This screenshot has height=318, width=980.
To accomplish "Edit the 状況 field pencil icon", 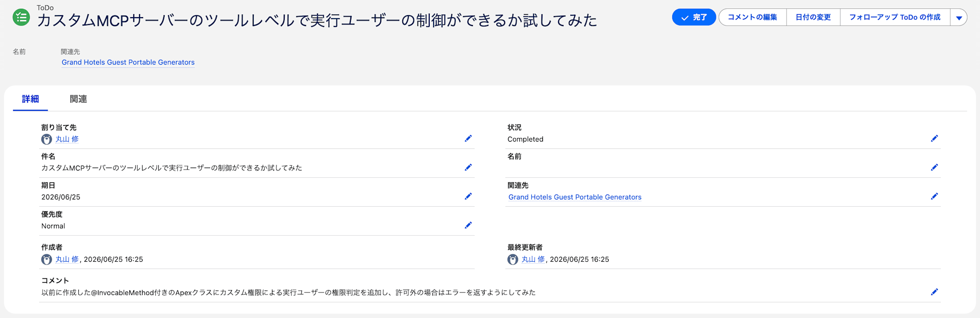I will tap(934, 139).
